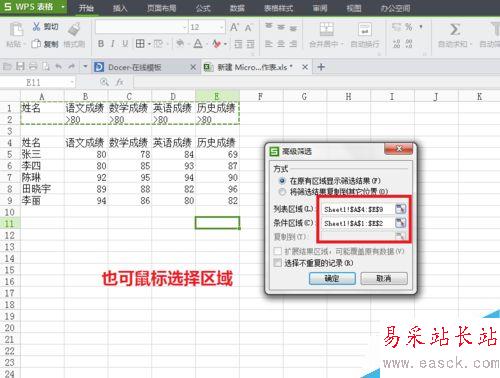
Task: Select row 9 cell 李丽
Action: coord(42,200)
